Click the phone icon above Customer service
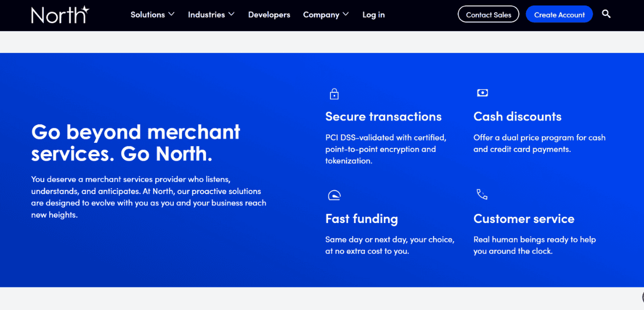The image size is (644, 310). click(482, 195)
